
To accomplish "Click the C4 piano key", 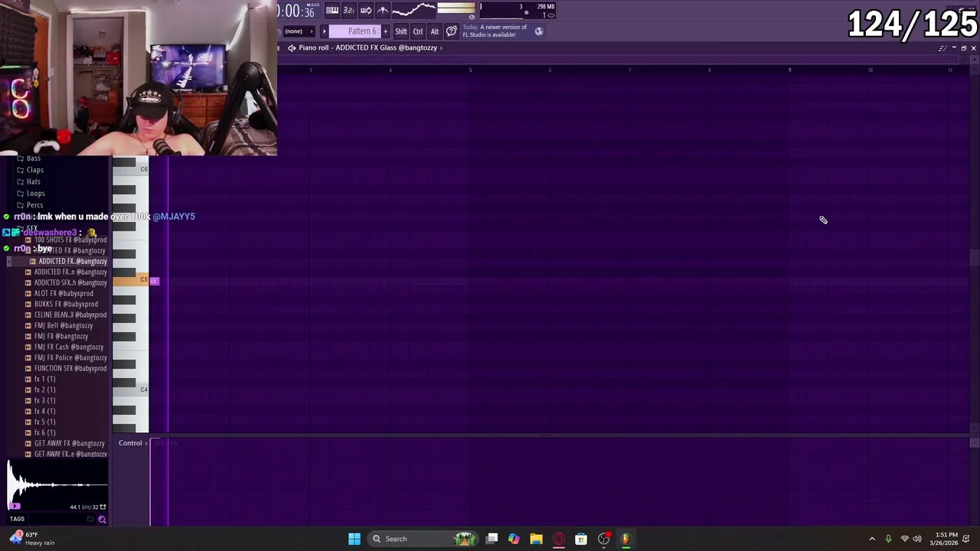I will [x=131, y=390].
